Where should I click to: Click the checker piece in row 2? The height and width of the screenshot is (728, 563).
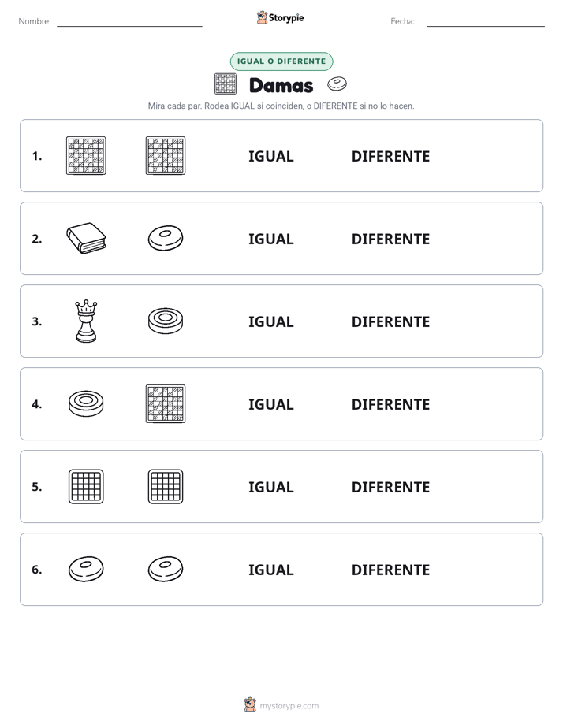(x=166, y=238)
